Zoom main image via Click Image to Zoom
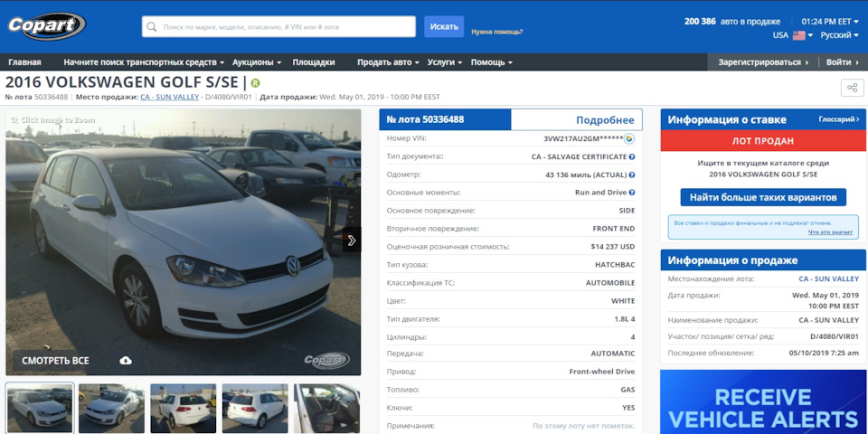 click(52, 119)
